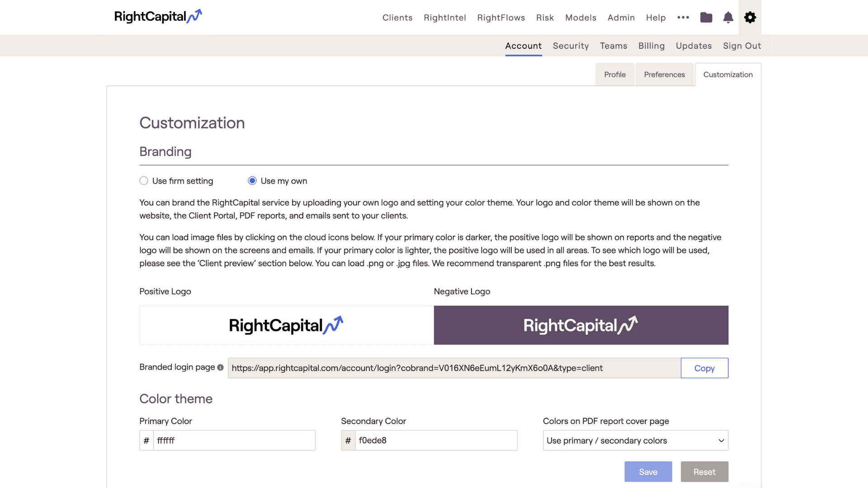Screen dimensions: 868x488
Task: Open the Models menu item
Action: pyautogui.click(x=580, y=18)
